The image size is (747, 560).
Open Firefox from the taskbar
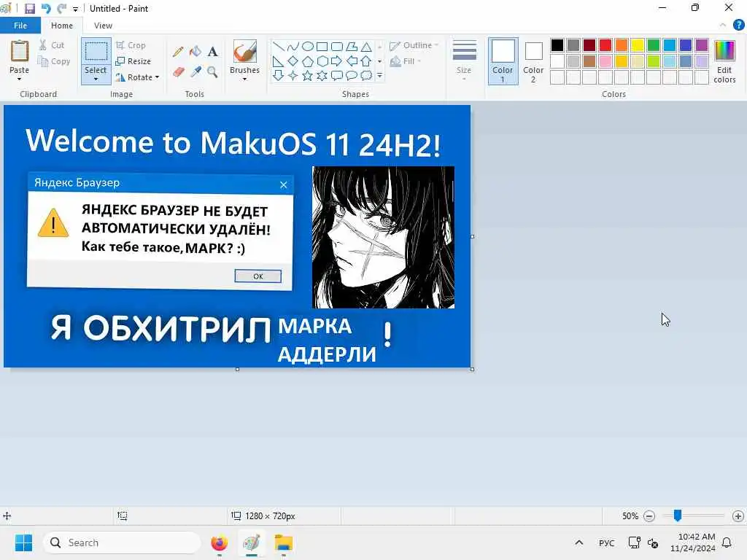pyautogui.click(x=219, y=542)
